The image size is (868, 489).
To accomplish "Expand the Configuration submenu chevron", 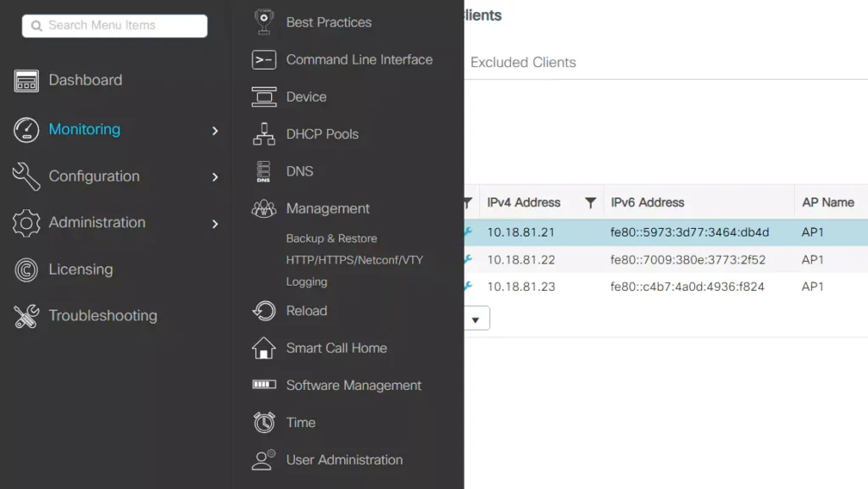I will point(215,177).
